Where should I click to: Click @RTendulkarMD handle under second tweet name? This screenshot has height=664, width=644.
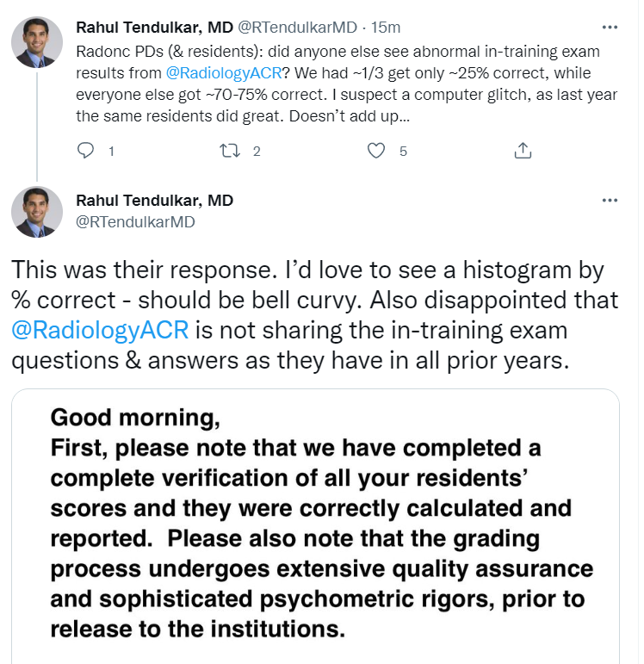coord(135,221)
